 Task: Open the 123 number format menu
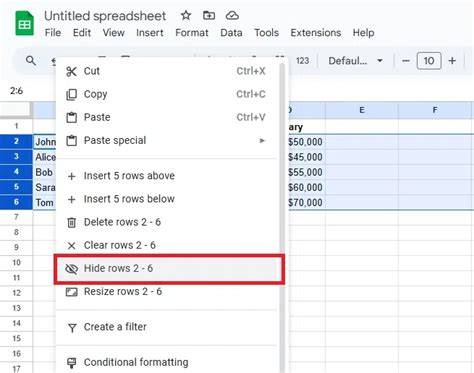(303, 61)
